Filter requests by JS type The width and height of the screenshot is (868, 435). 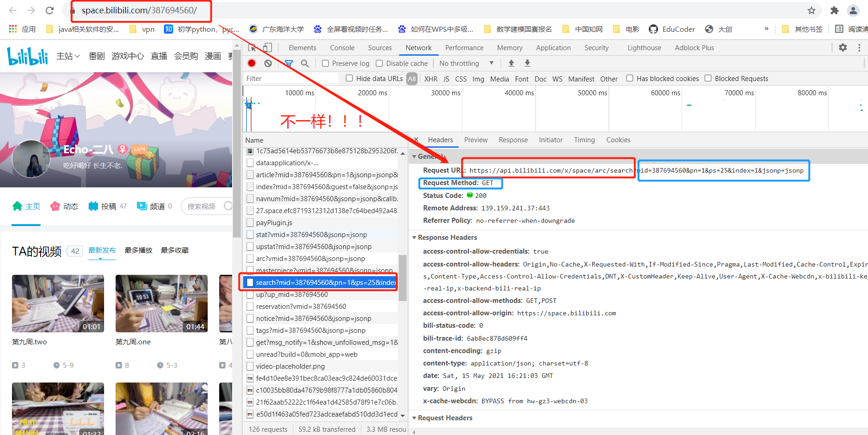(x=446, y=79)
